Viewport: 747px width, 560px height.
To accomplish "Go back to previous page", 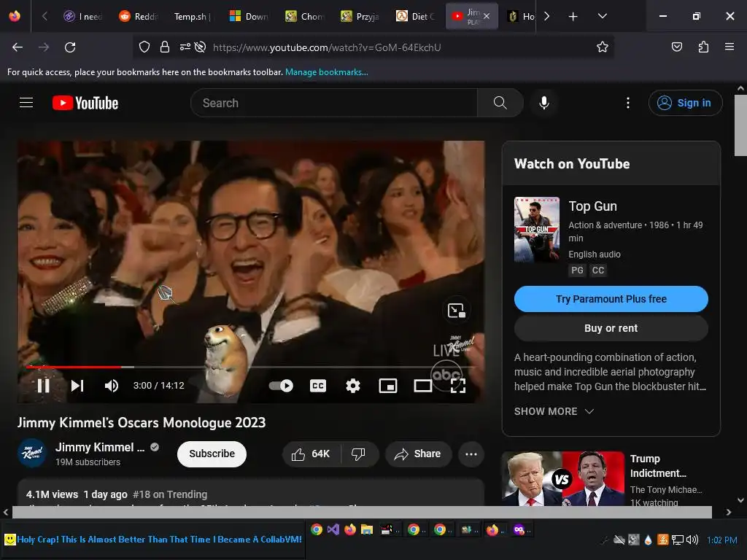I will pos(18,47).
